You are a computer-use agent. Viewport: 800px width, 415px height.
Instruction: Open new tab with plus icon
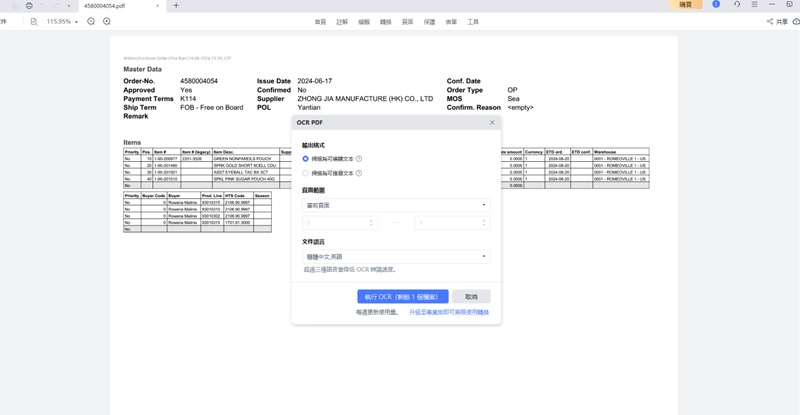point(176,5)
